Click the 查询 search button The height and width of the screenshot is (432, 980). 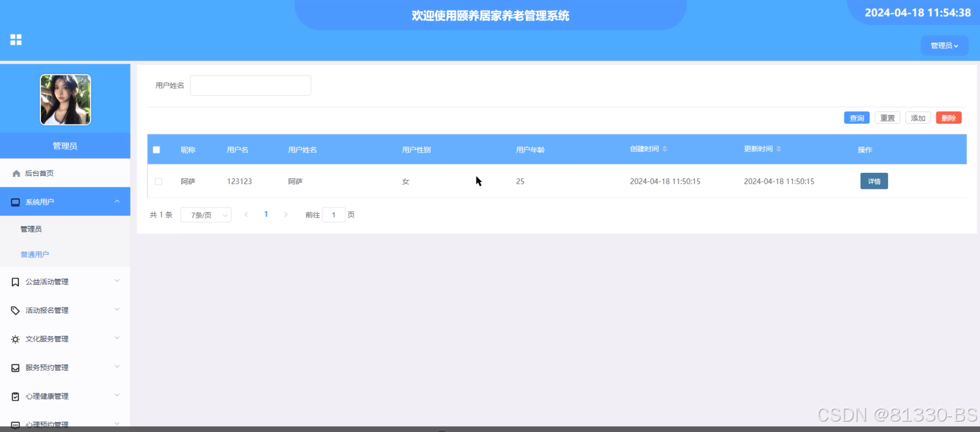pos(857,118)
